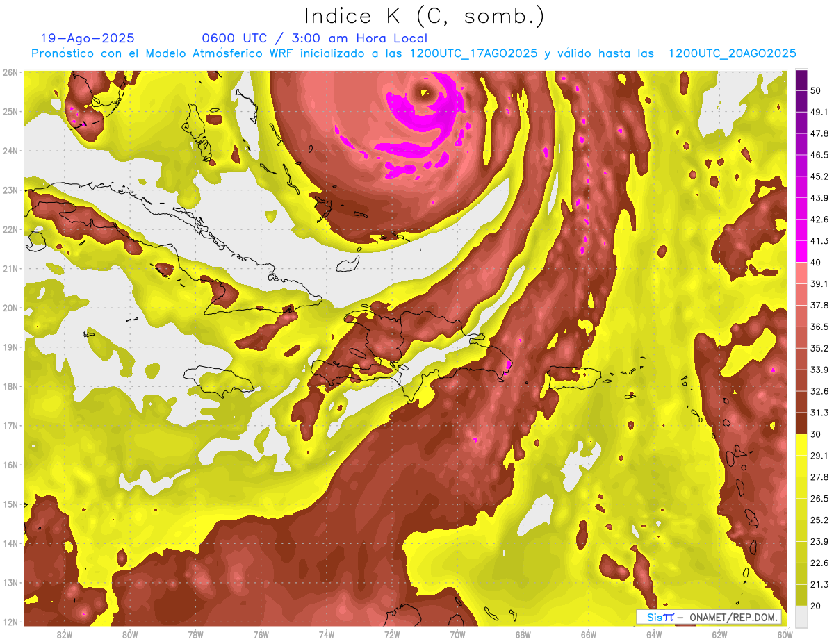Click the colorbar value '40'
This screenshot has height=644, width=834.
point(815,262)
